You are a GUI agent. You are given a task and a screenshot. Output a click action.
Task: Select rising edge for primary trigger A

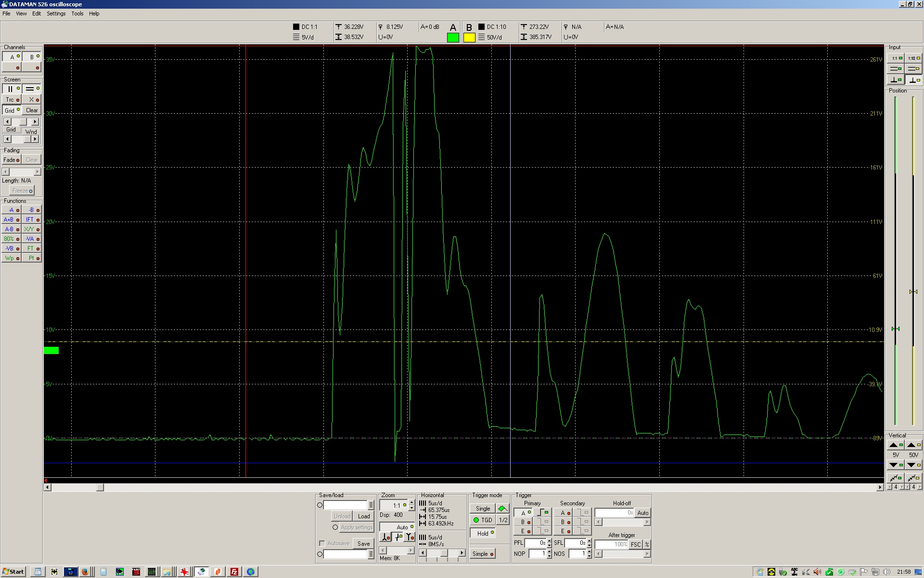[x=543, y=513]
